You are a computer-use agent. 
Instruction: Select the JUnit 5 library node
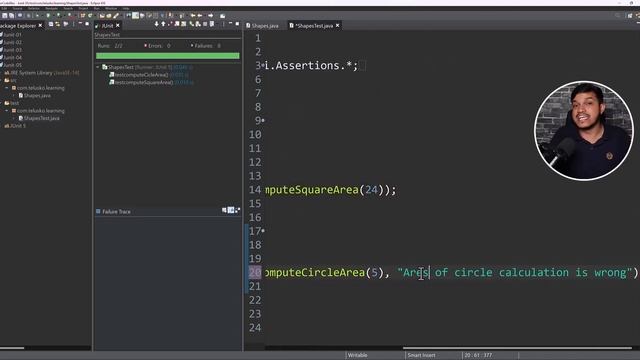pos(15,126)
